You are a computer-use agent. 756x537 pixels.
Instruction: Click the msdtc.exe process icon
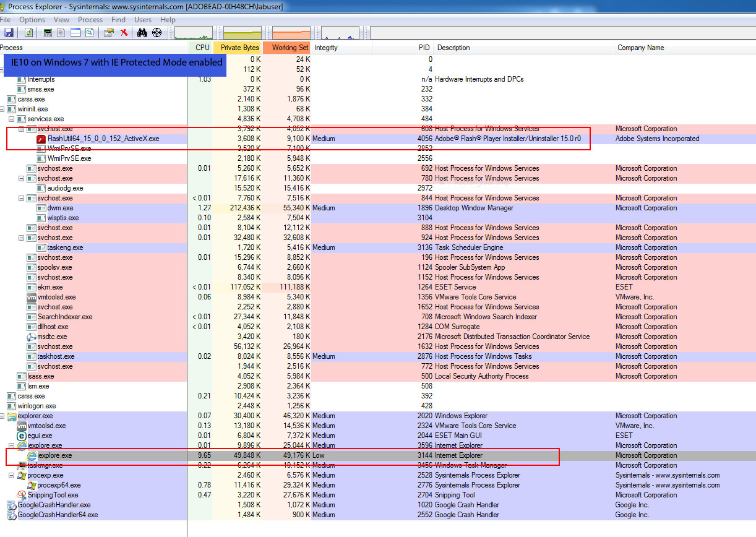click(32, 337)
